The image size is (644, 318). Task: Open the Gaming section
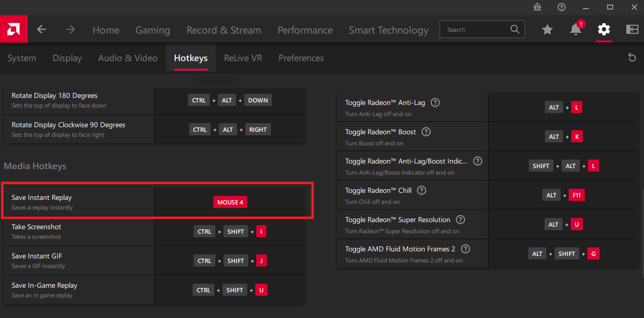click(152, 30)
